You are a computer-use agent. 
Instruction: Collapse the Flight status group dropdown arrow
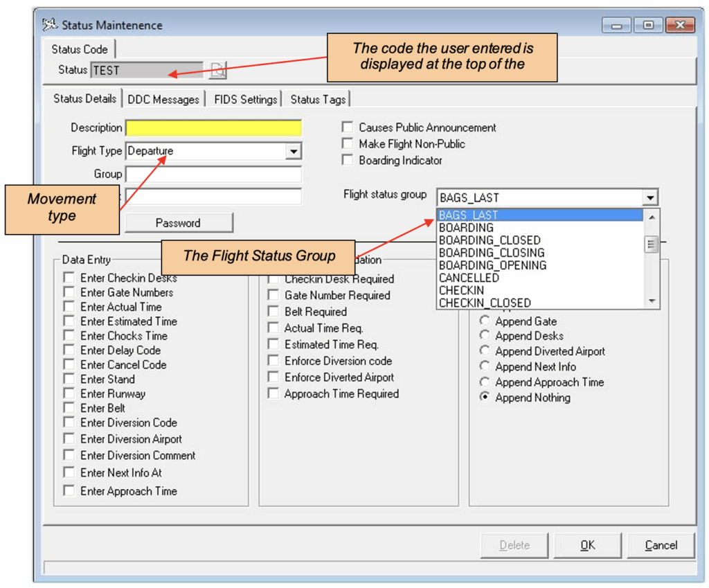click(x=649, y=198)
